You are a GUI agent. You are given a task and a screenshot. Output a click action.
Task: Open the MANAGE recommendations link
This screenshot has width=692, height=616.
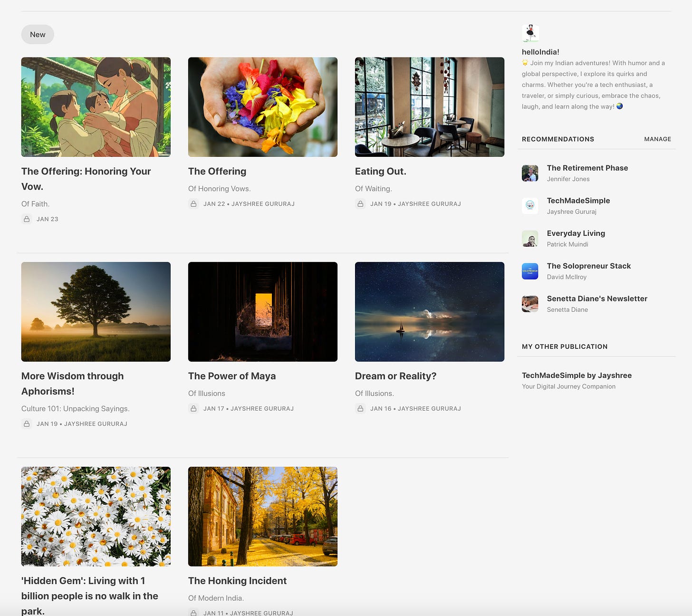click(657, 139)
